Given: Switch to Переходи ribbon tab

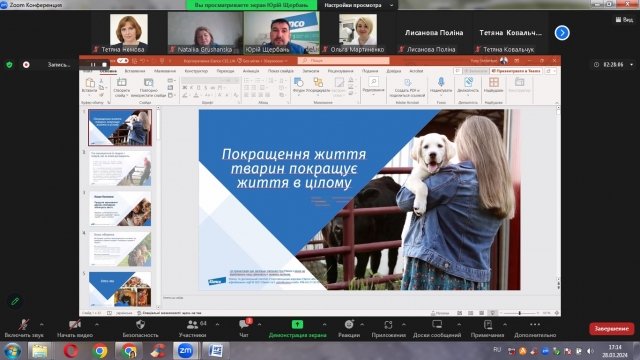Looking at the screenshot, I should pyautogui.click(x=225, y=71).
